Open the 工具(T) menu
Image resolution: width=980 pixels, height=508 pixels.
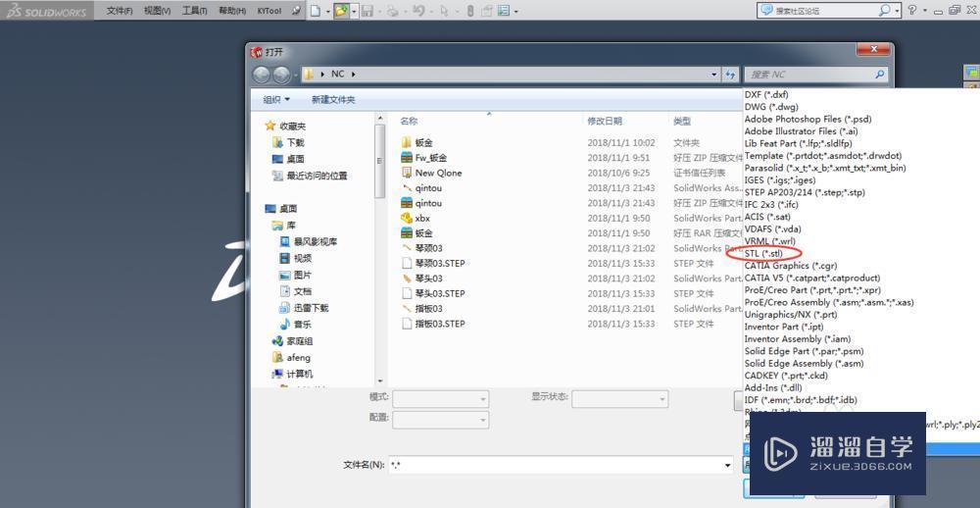tap(194, 11)
